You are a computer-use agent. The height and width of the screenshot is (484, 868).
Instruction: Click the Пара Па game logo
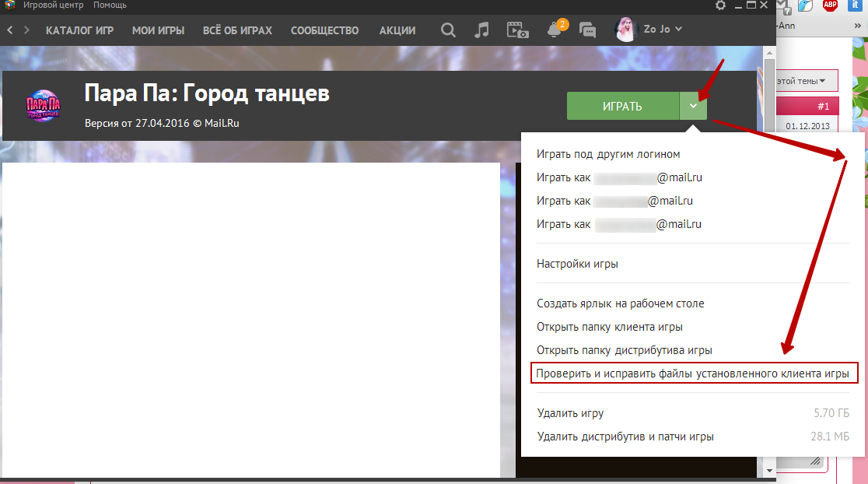pyautogui.click(x=44, y=105)
